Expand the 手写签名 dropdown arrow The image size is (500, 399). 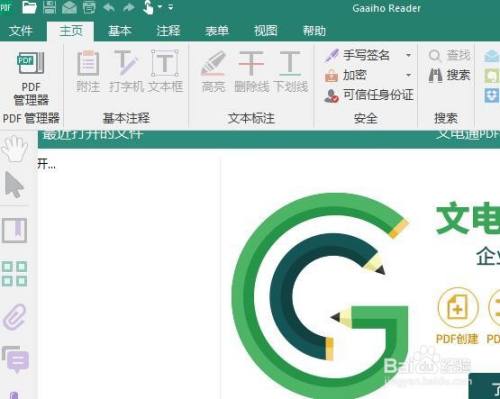[x=408, y=55]
